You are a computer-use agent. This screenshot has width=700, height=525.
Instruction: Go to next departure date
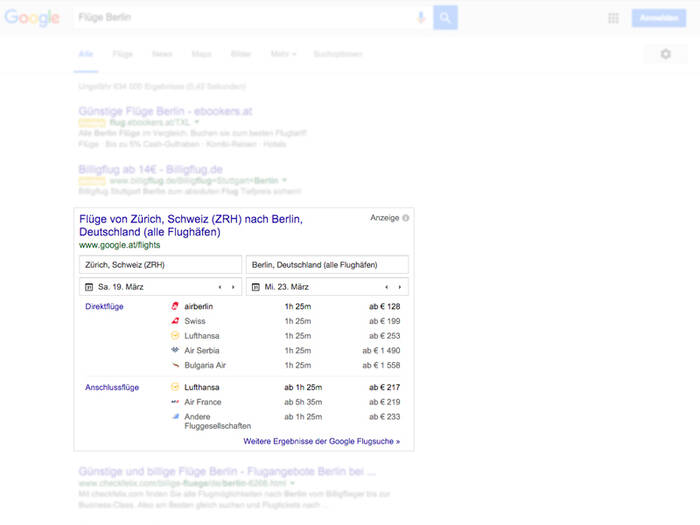pyautogui.click(x=233, y=287)
